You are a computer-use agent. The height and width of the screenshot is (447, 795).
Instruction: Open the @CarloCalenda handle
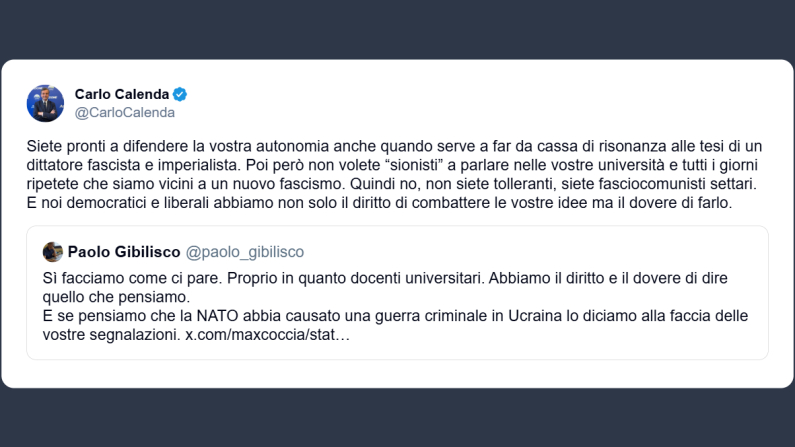coord(124,113)
